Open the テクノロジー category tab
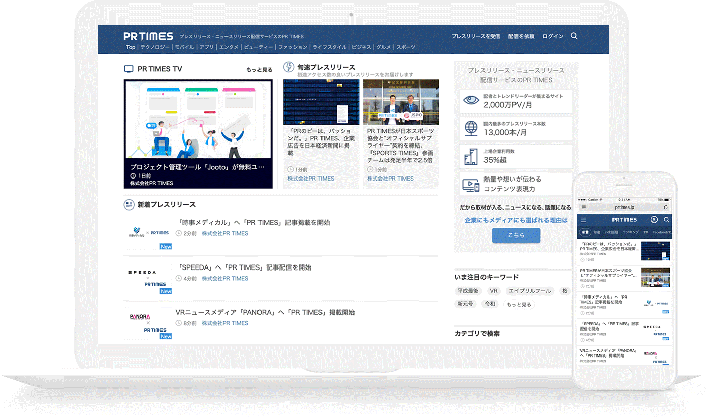This screenshot has width=710, height=417. tap(154, 47)
